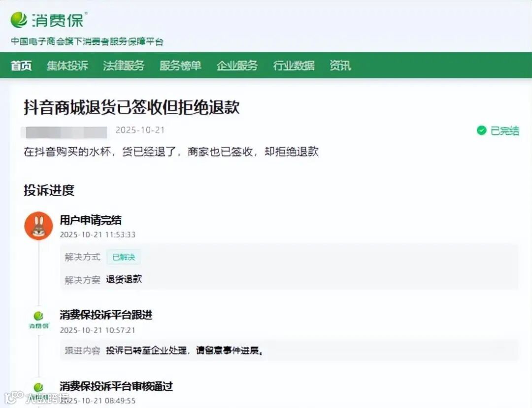Screen dimensions: 532x408
Task: Click the timestamp 2025-10-21 10:57:21
Action: pyautogui.click(x=98, y=330)
